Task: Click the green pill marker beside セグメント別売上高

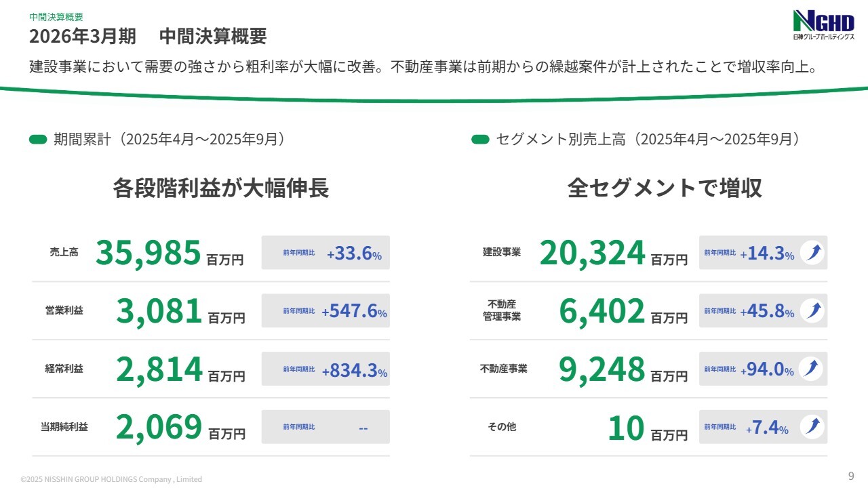Action: pyautogui.click(x=480, y=140)
